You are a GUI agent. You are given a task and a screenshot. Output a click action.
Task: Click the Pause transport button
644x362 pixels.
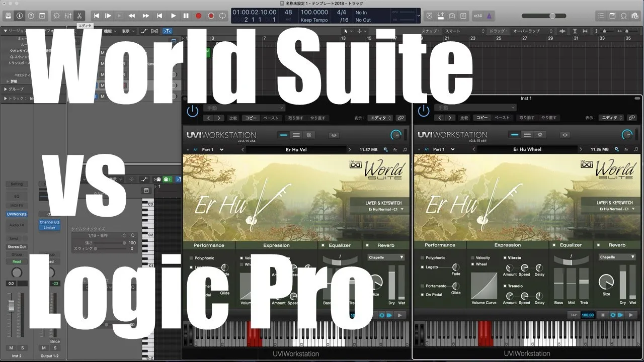coord(186,16)
